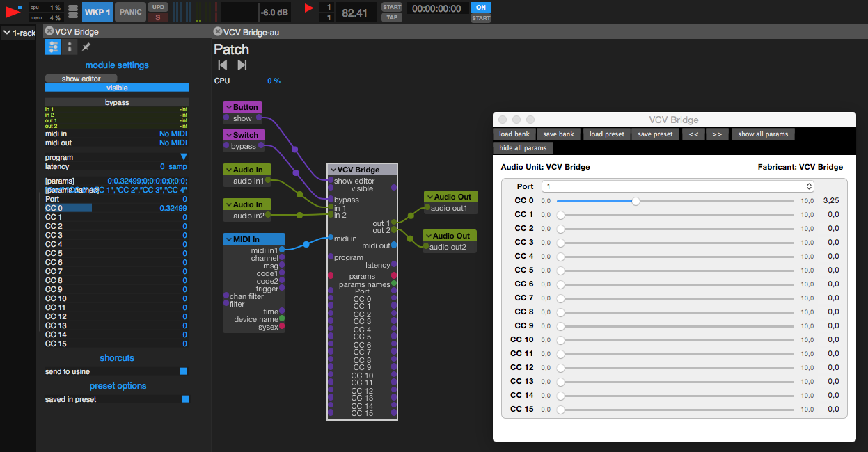The width and height of the screenshot is (868, 452).
Task: Click the PANIC button
Action: click(130, 12)
